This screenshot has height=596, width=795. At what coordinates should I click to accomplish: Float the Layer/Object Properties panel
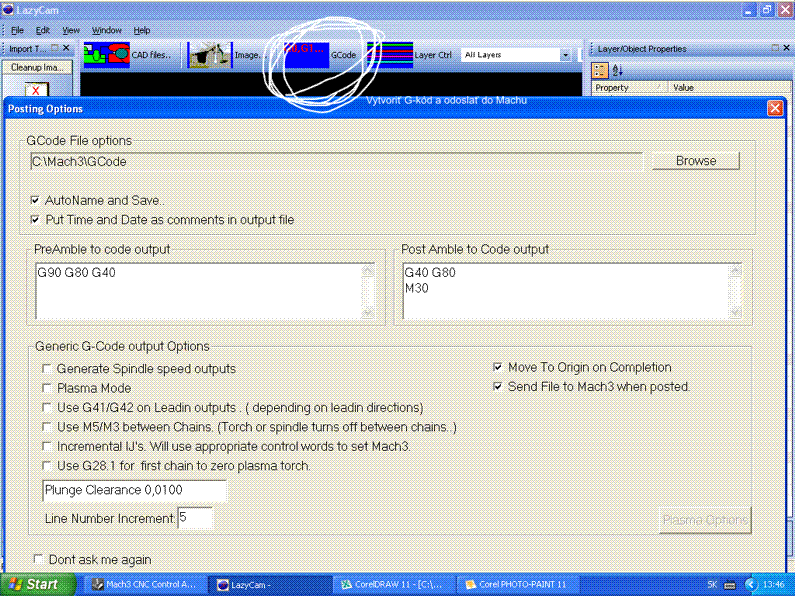point(775,48)
